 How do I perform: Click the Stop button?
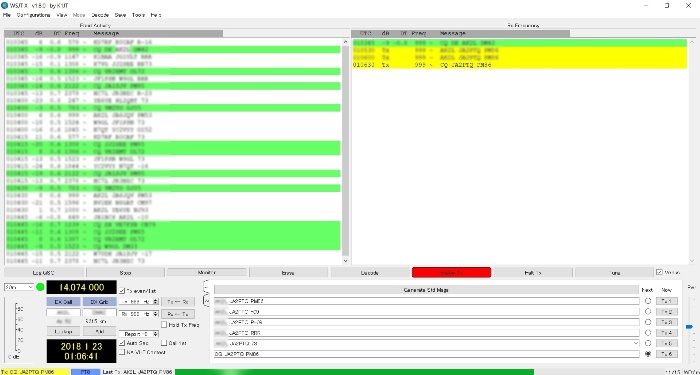click(125, 272)
